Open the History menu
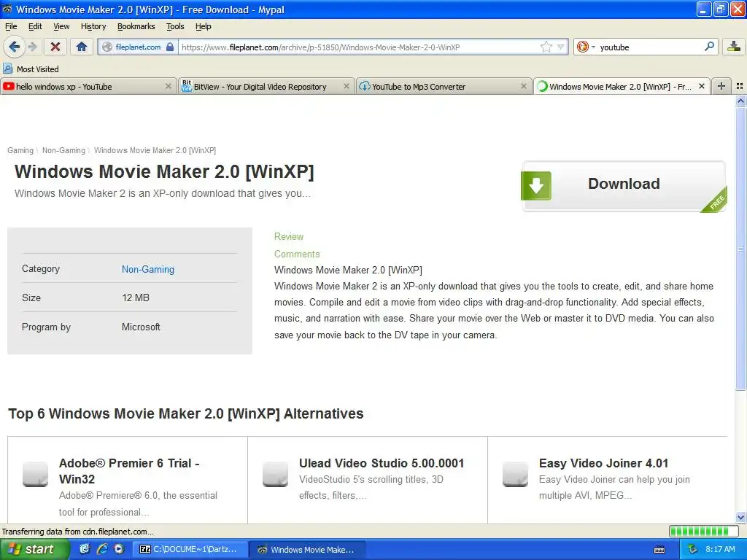Image resolution: width=747 pixels, height=560 pixels. pyautogui.click(x=93, y=26)
